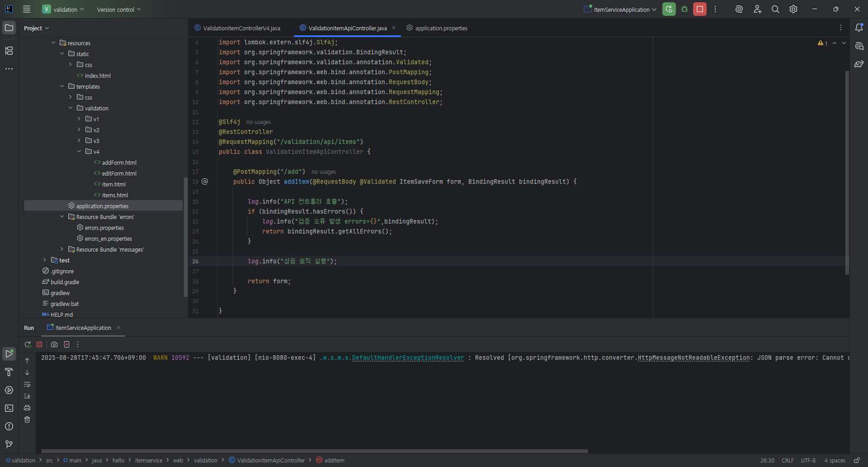Screen dimensions: 868x467
Task: Open the Problems tool window
Action: coord(9,426)
